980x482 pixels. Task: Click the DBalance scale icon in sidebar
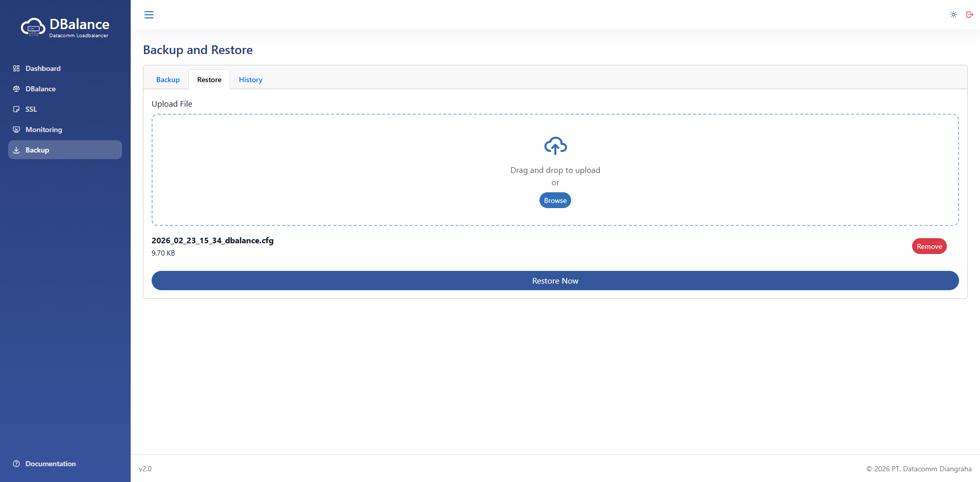pos(16,89)
